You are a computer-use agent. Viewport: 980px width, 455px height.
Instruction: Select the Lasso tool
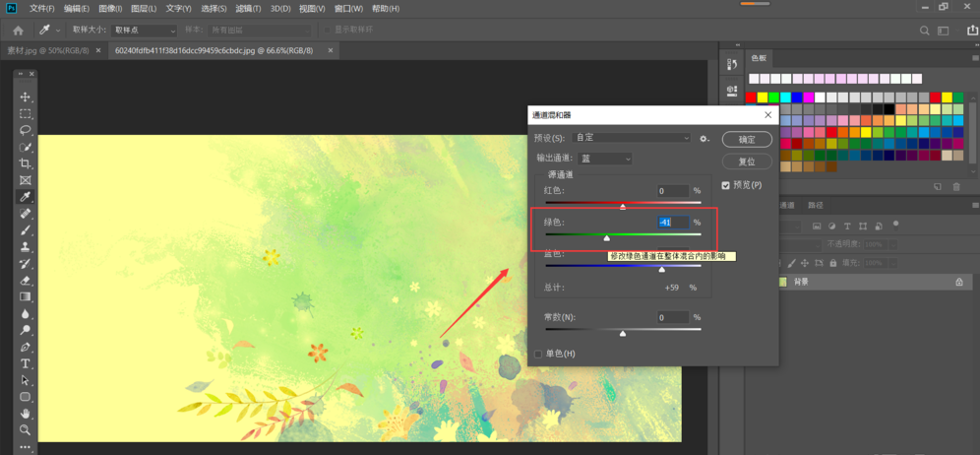tap(26, 130)
